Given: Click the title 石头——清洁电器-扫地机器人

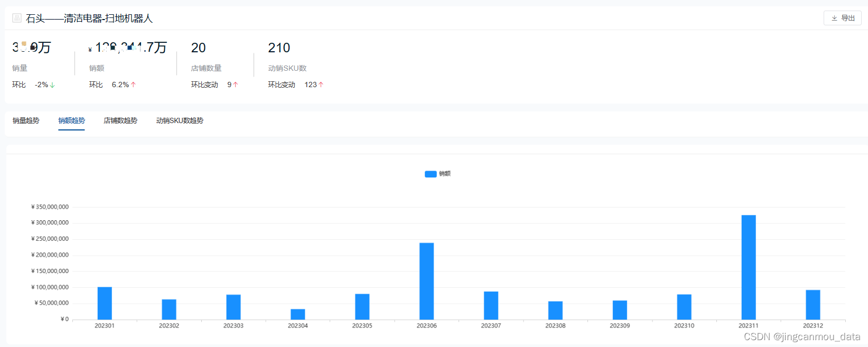Looking at the screenshot, I should [89, 18].
